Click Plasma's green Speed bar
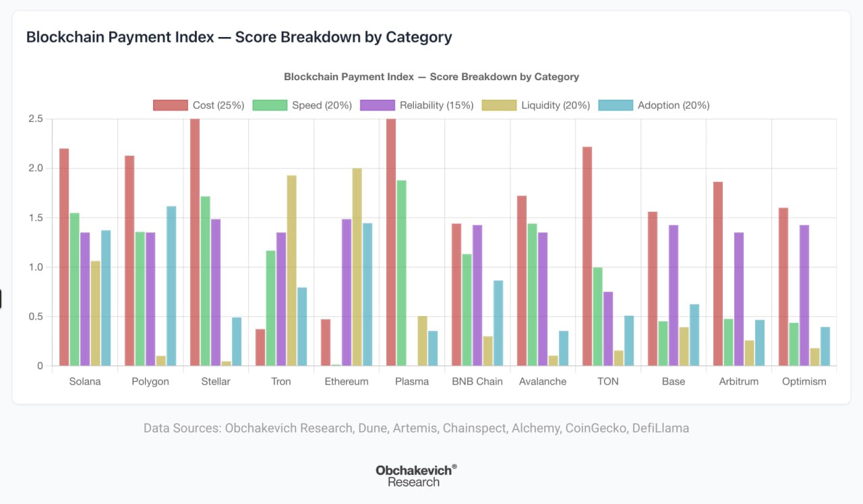Viewport: 863px width, 504px height. point(401,273)
